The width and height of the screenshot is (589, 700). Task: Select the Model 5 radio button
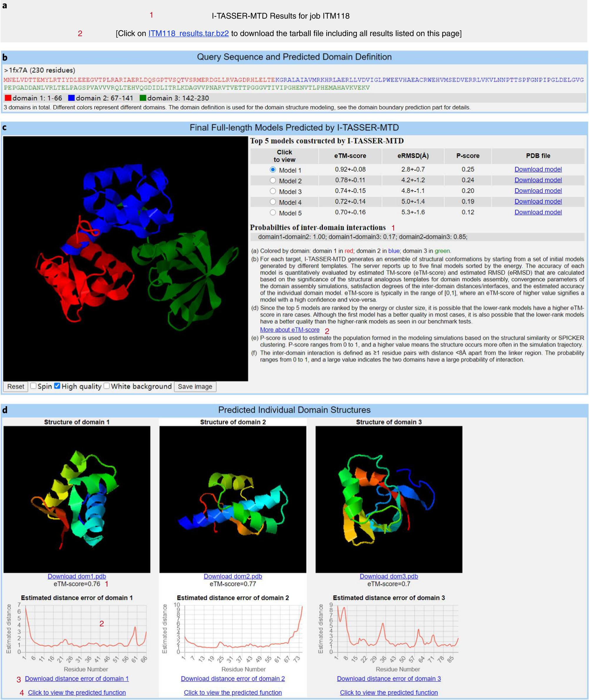pyautogui.click(x=273, y=213)
